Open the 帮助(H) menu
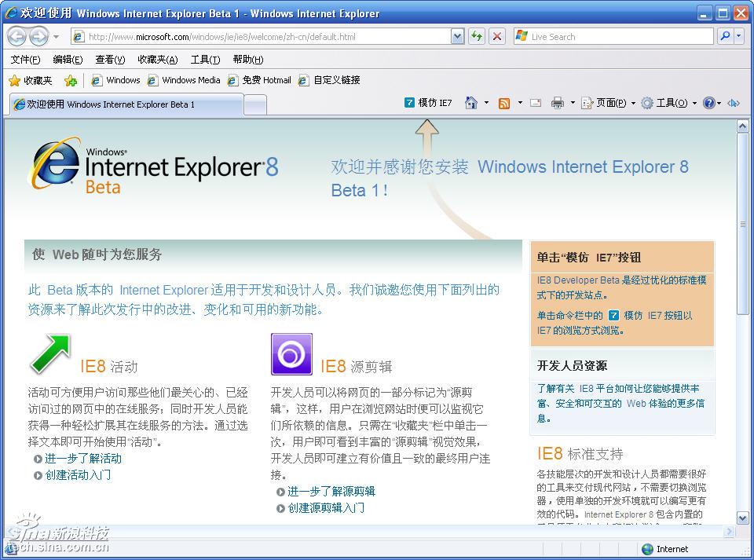This screenshot has width=754, height=560. [248, 60]
